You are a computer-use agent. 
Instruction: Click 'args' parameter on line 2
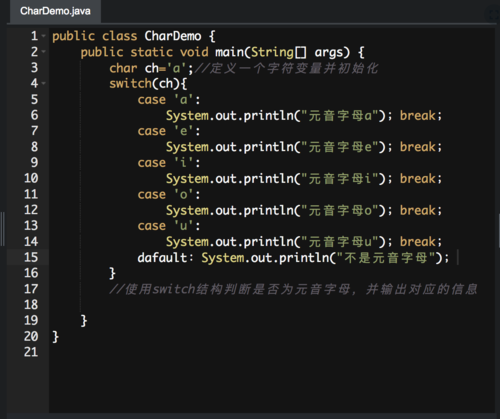(x=329, y=53)
